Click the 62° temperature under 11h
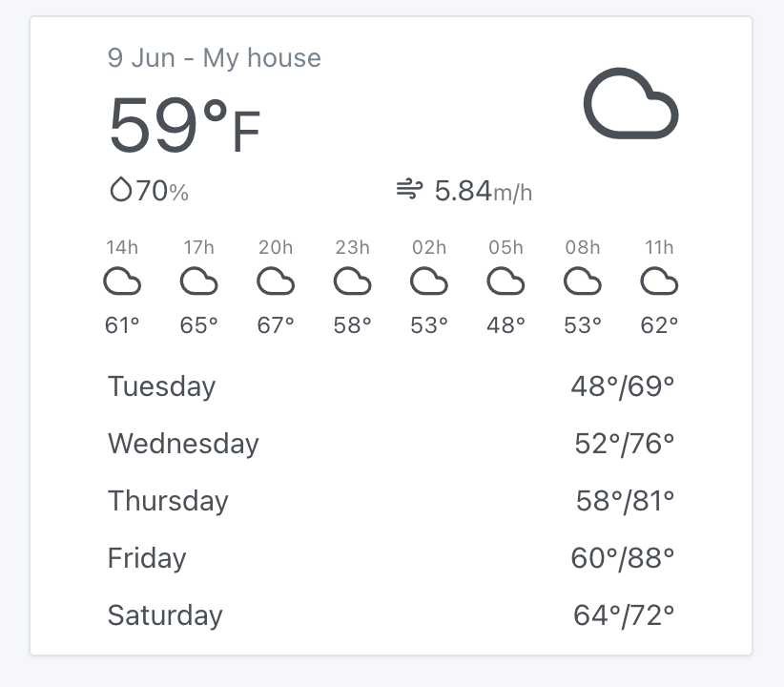 [x=658, y=324]
